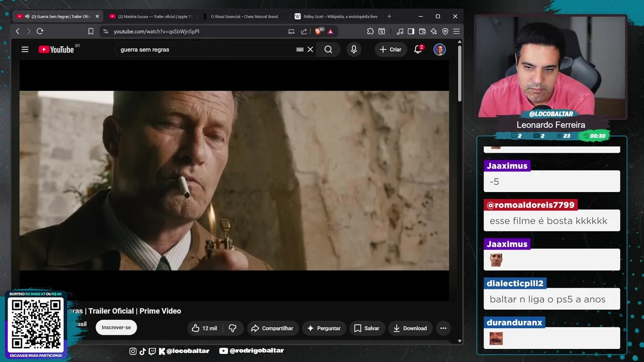The width and height of the screenshot is (644, 362).
Task: Subscribe with the Inscrever-se button
Action: coord(116,327)
